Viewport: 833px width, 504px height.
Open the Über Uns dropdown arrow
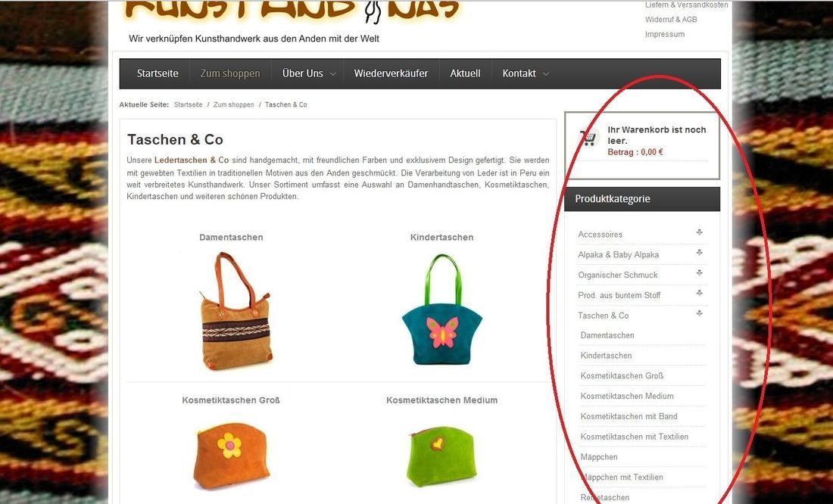(333, 74)
